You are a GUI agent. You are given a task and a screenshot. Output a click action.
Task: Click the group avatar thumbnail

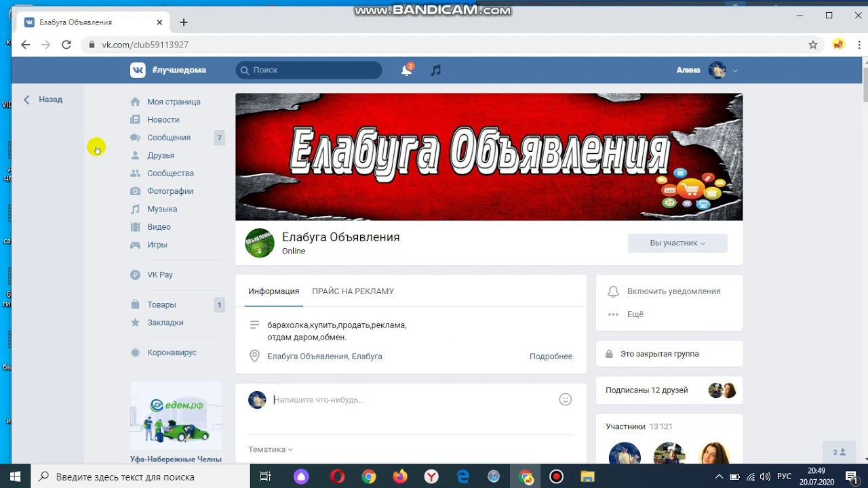[x=260, y=243]
